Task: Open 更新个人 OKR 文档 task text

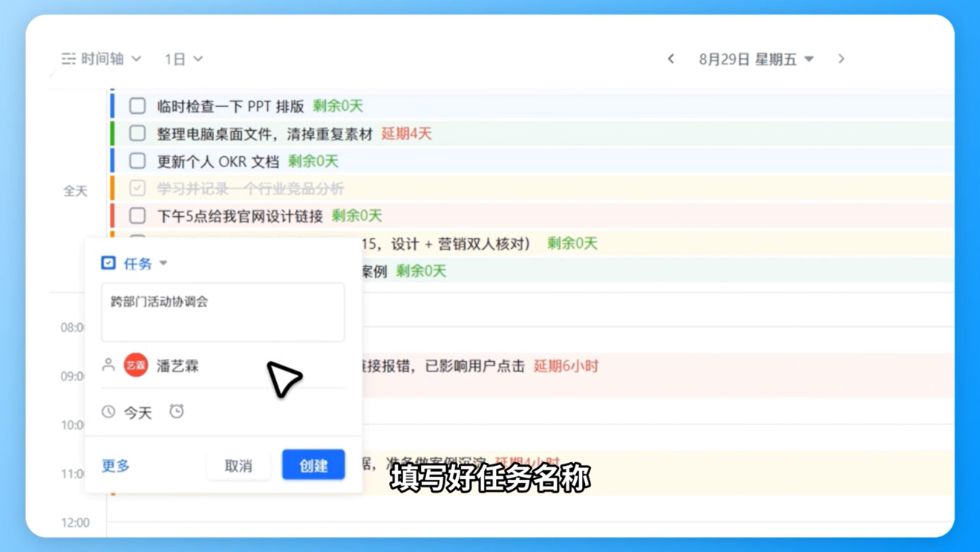Action: click(218, 161)
